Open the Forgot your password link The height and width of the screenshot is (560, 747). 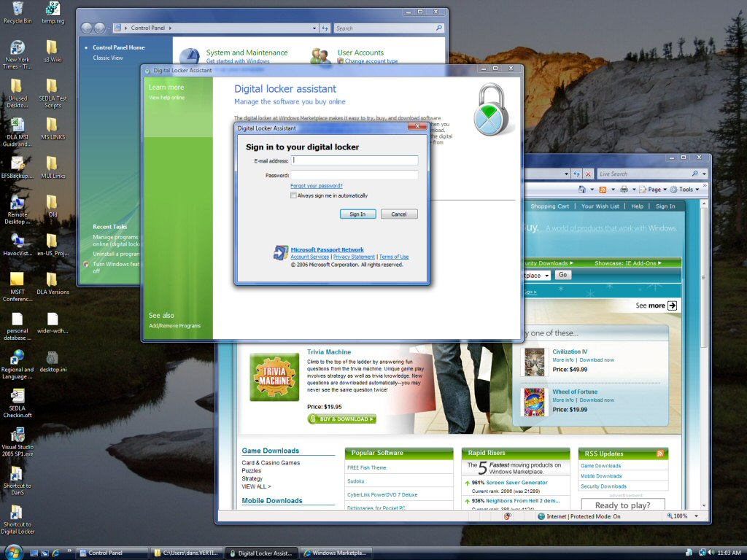point(317,186)
